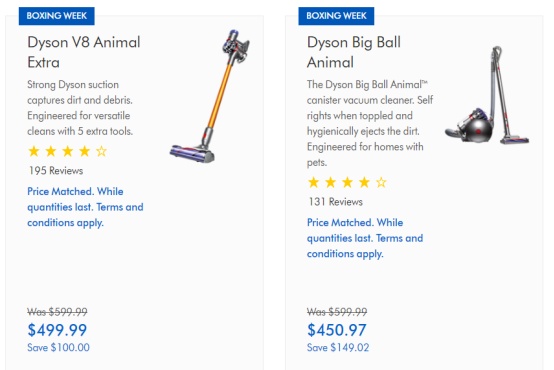Click the first star of V8 rating
Image resolution: width=554 pixels, height=370 pixels.
click(x=34, y=151)
